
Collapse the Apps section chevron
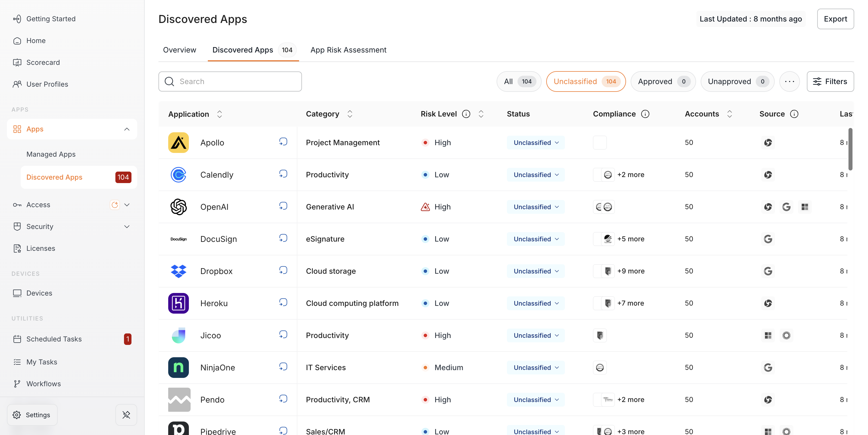[127, 129]
